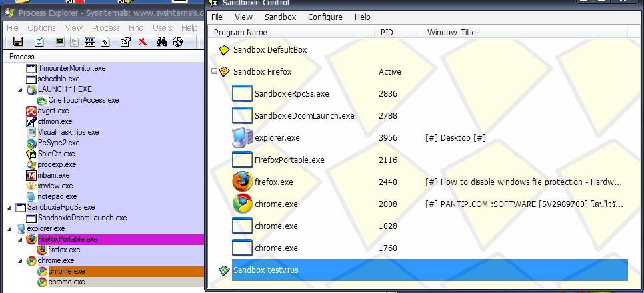Open the Options menu in Process Explorer
The height and width of the screenshot is (293, 644).
41,28
